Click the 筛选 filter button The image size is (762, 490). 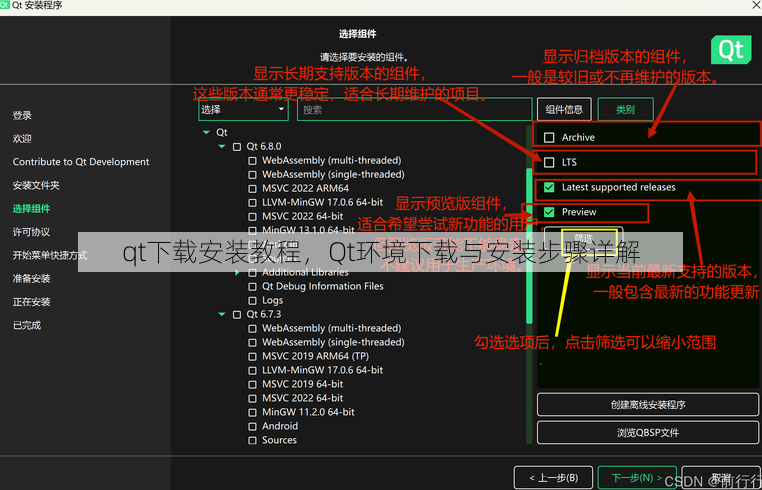click(584, 239)
